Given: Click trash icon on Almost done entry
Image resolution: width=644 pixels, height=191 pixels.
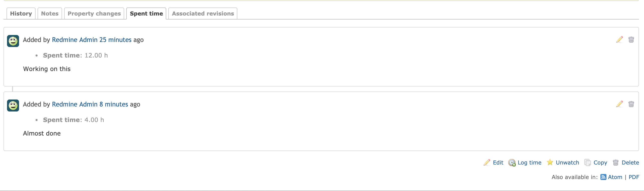Looking at the screenshot, I should pos(631,104).
